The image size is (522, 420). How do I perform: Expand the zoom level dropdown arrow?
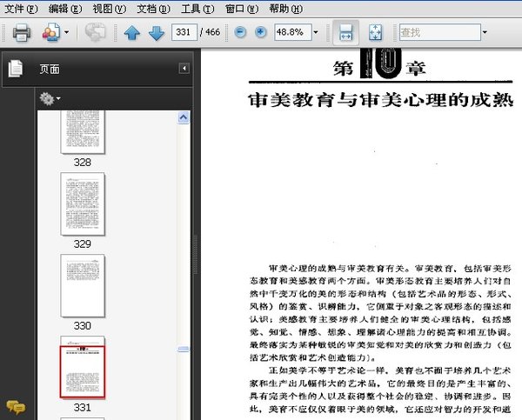click(x=316, y=32)
